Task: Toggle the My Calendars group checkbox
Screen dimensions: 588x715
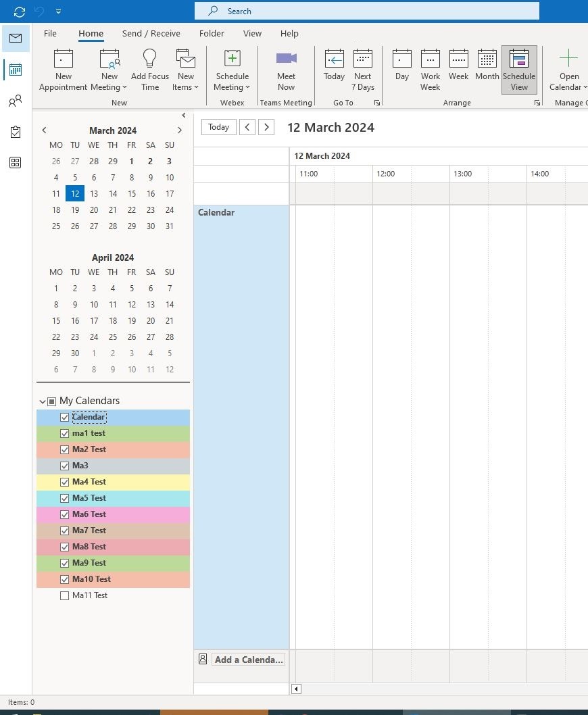Action: pos(51,401)
